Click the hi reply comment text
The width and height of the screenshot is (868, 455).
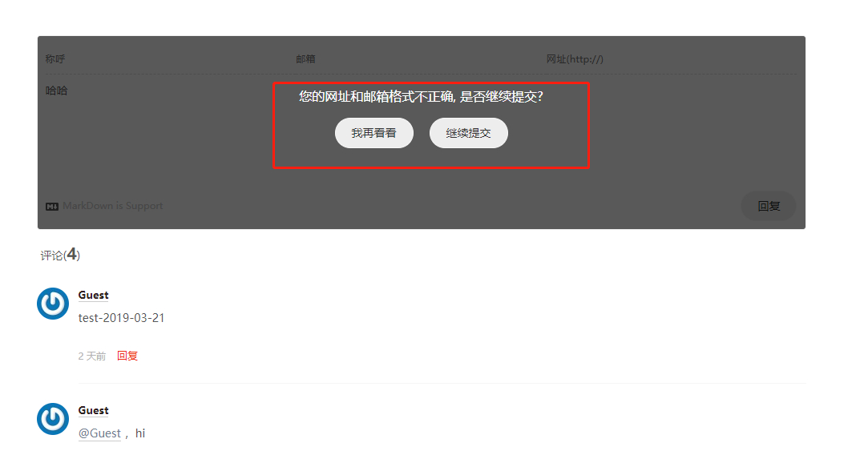pyautogui.click(x=140, y=433)
